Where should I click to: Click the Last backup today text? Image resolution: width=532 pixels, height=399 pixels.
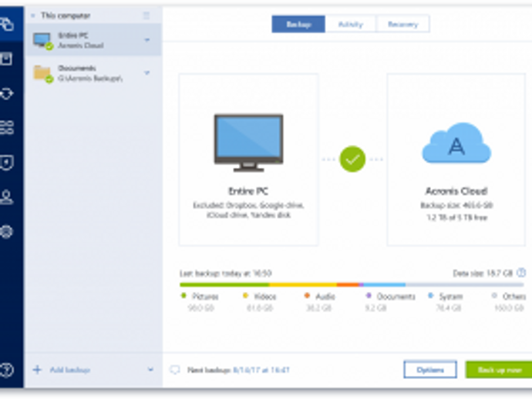(226, 273)
